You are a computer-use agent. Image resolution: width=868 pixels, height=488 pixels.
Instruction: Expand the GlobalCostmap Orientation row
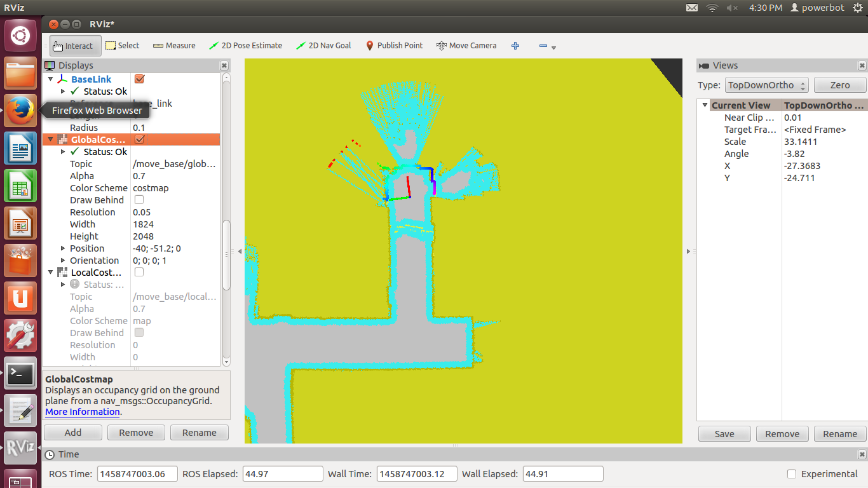63,261
